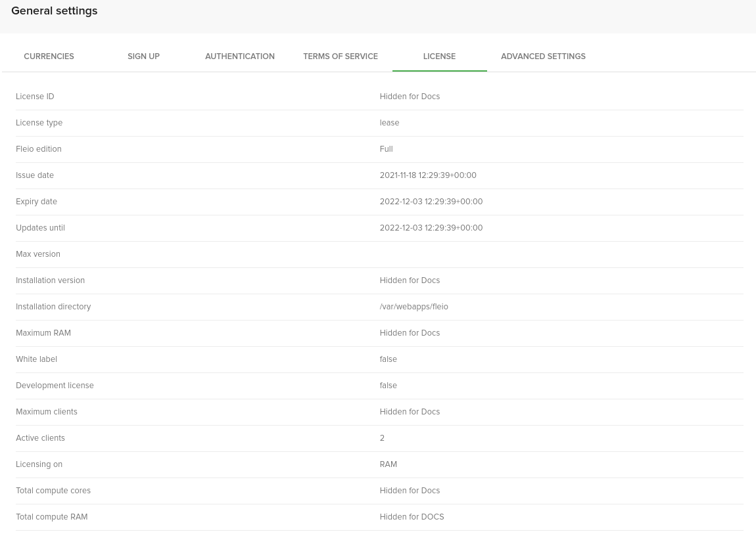756x557 pixels.
Task: Click the Issue date timestamp value
Action: coord(427,175)
